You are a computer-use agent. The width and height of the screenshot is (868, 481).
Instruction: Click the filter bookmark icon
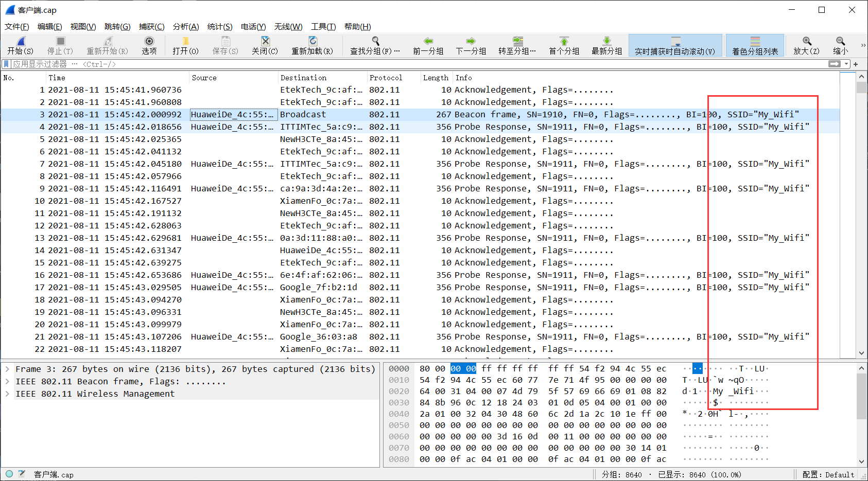pos(6,64)
